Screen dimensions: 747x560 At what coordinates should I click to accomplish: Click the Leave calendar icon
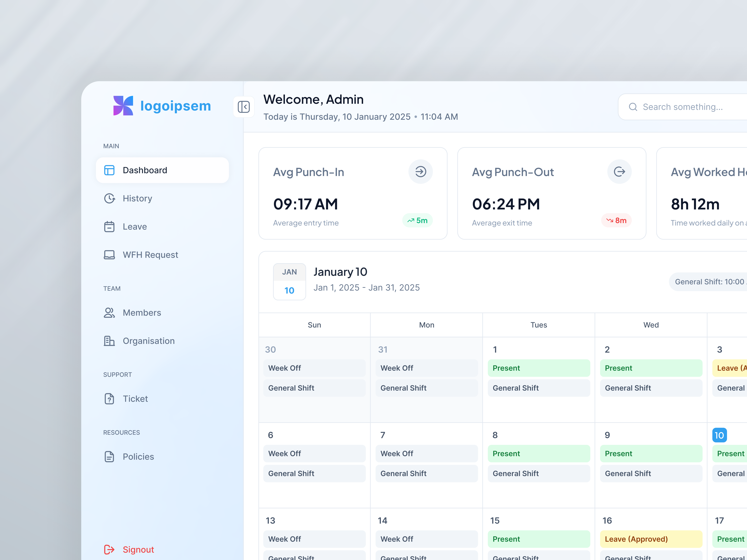109,226
